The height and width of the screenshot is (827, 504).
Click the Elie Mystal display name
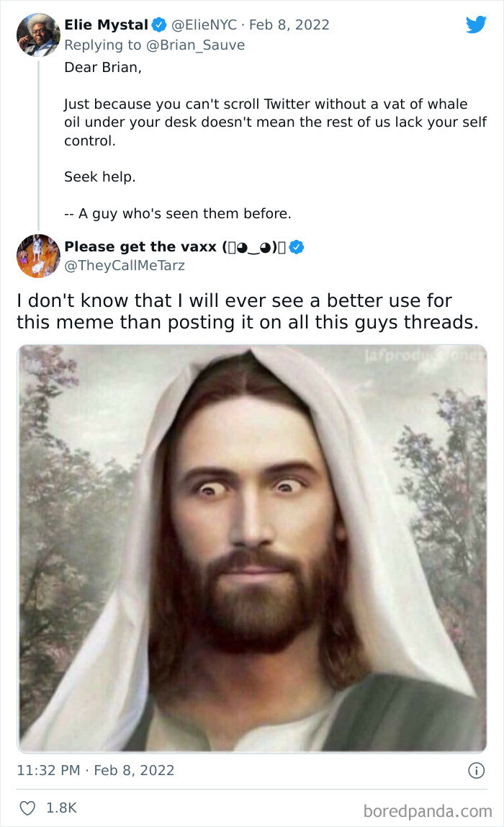point(106,24)
